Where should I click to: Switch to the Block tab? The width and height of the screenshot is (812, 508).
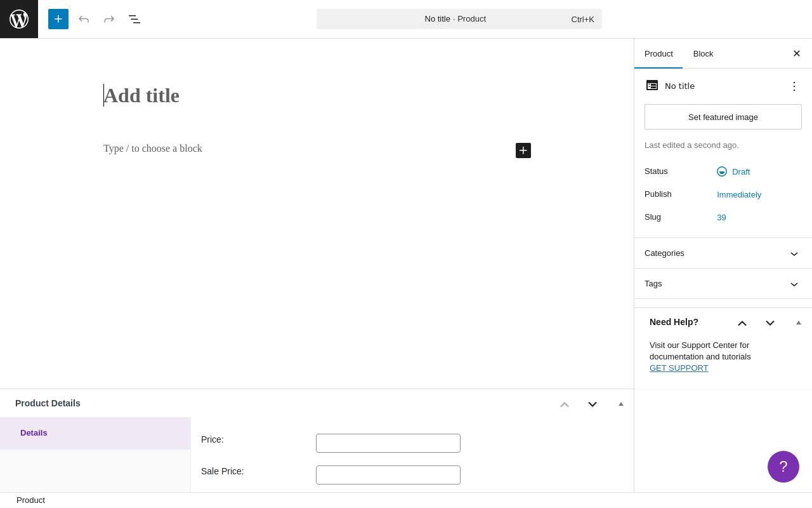(703, 53)
